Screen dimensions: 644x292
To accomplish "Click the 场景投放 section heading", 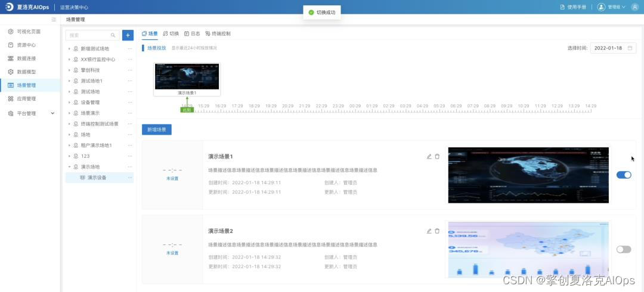I will 156,48.
